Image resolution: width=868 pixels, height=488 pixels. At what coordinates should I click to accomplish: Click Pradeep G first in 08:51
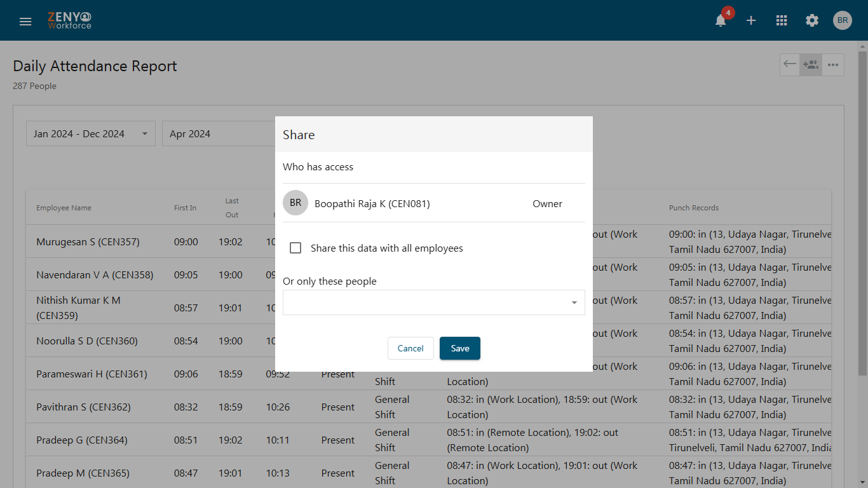click(x=186, y=440)
